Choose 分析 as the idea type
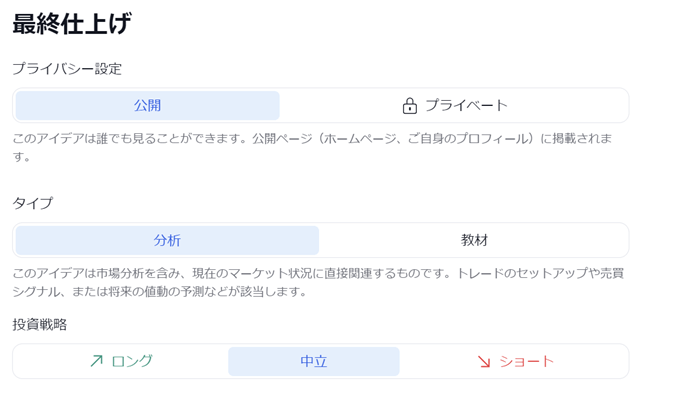Image resolution: width=680 pixels, height=401 pixels. point(167,240)
